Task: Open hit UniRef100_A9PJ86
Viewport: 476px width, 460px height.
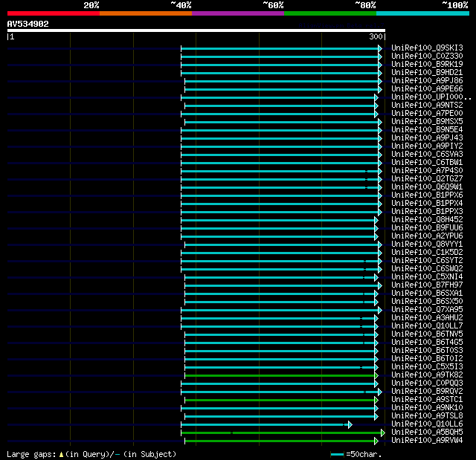Action: tap(427, 81)
